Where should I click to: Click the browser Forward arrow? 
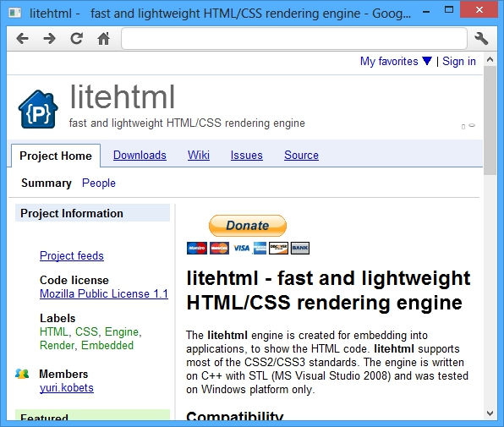click(x=50, y=39)
